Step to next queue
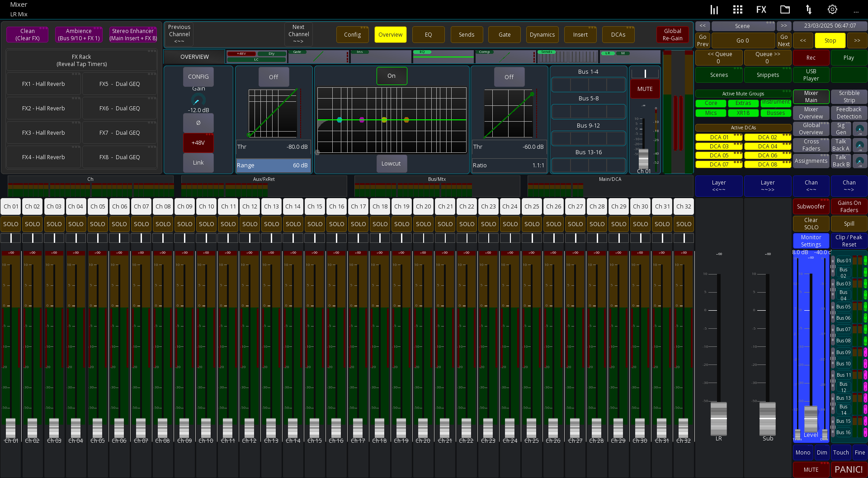The height and width of the screenshot is (478, 868). coord(768,58)
